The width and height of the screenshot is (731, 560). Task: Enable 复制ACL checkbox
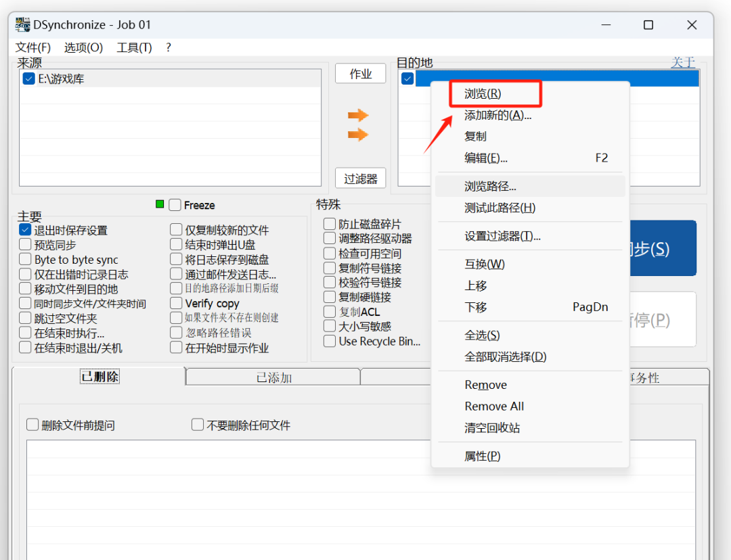[330, 312]
